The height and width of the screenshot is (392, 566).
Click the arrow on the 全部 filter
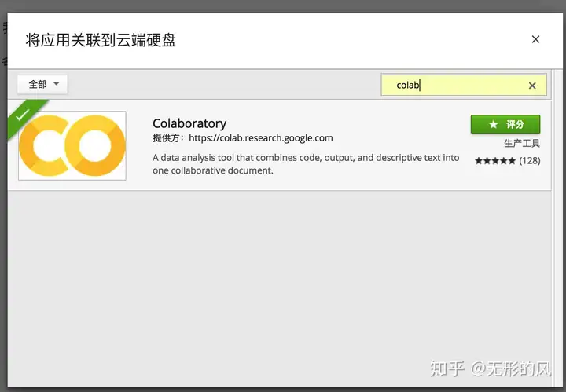[57, 84]
